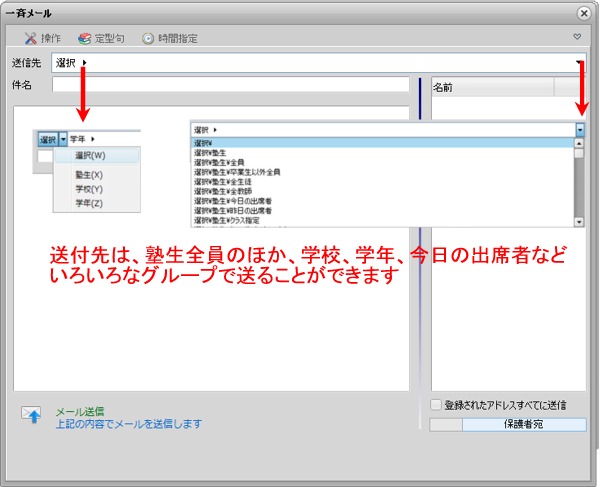Click the メール送信 link
This screenshot has height=487, width=600.
coord(79,411)
